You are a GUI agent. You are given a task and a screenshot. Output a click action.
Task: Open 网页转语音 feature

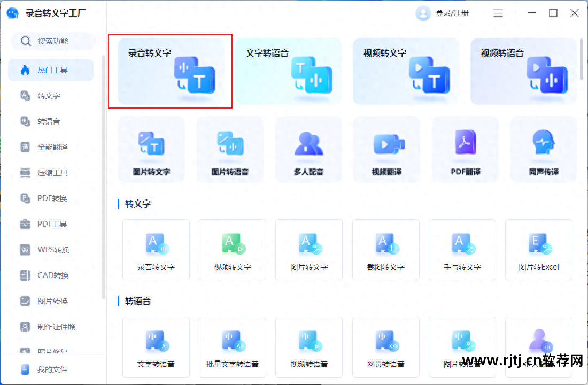(x=385, y=346)
